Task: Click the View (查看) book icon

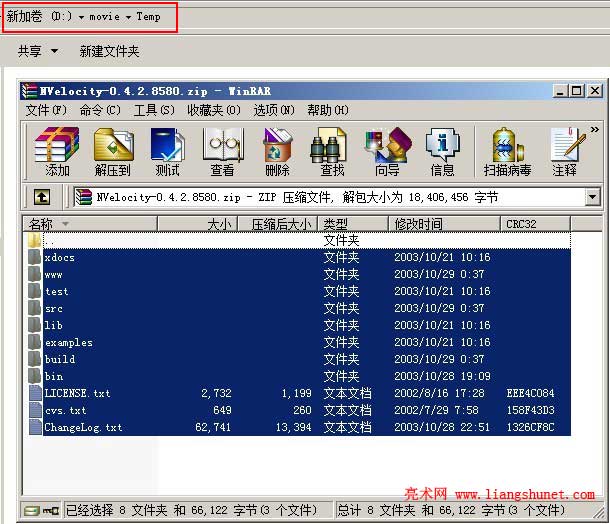Action: (x=223, y=145)
